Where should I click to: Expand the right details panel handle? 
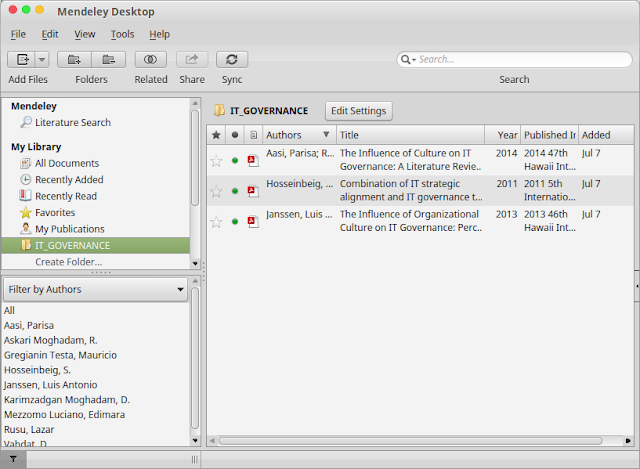tap(637, 286)
